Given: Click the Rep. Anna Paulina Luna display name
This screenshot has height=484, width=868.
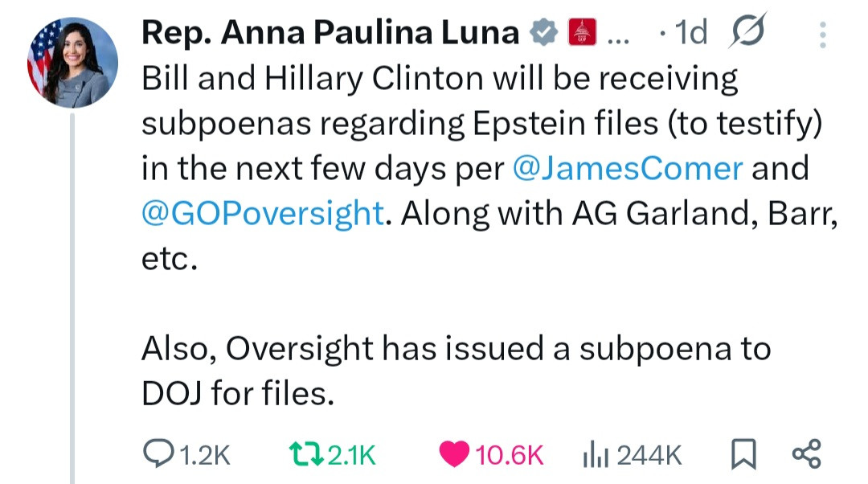Looking at the screenshot, I should (x=330, y=32).
